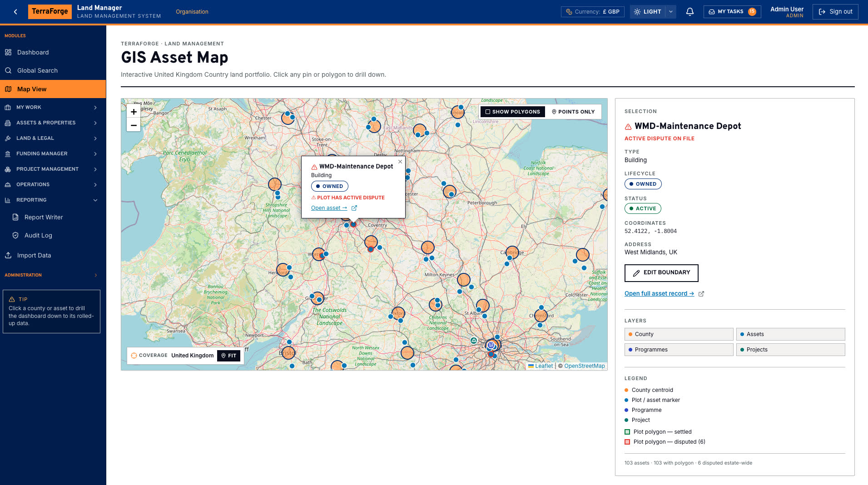
Task: Expand Funding Manager section
Action: tap(53, 153)
